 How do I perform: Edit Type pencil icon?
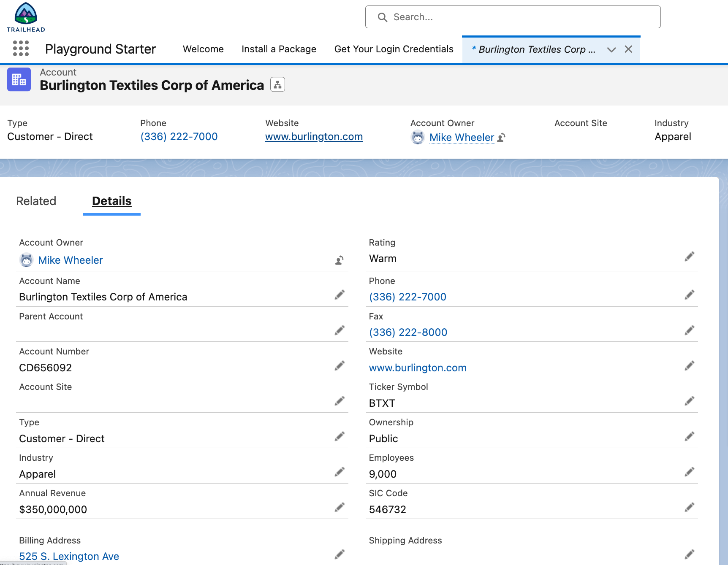(340, 436)
